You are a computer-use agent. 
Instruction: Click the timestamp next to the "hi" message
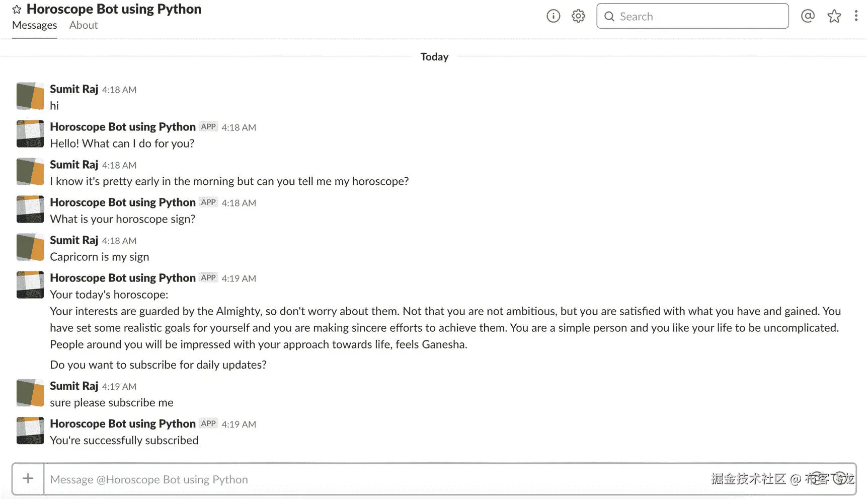click(x=119, y=90)
